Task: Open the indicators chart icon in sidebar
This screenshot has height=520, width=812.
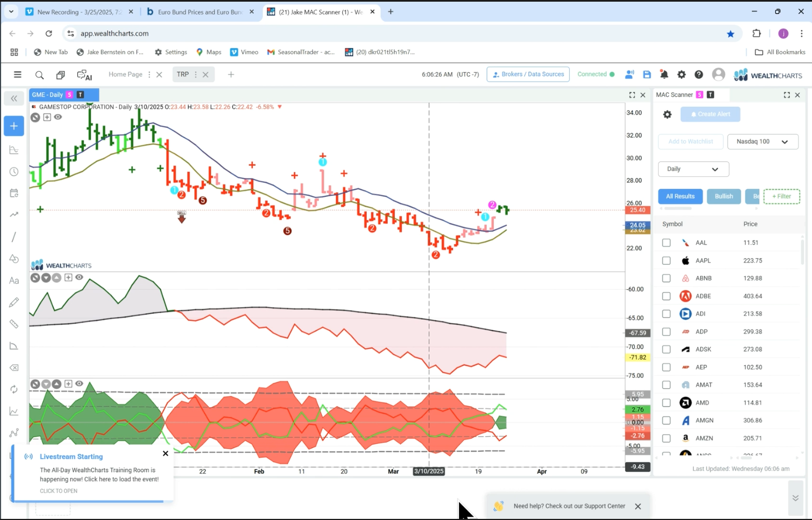Action: [14, 150]
